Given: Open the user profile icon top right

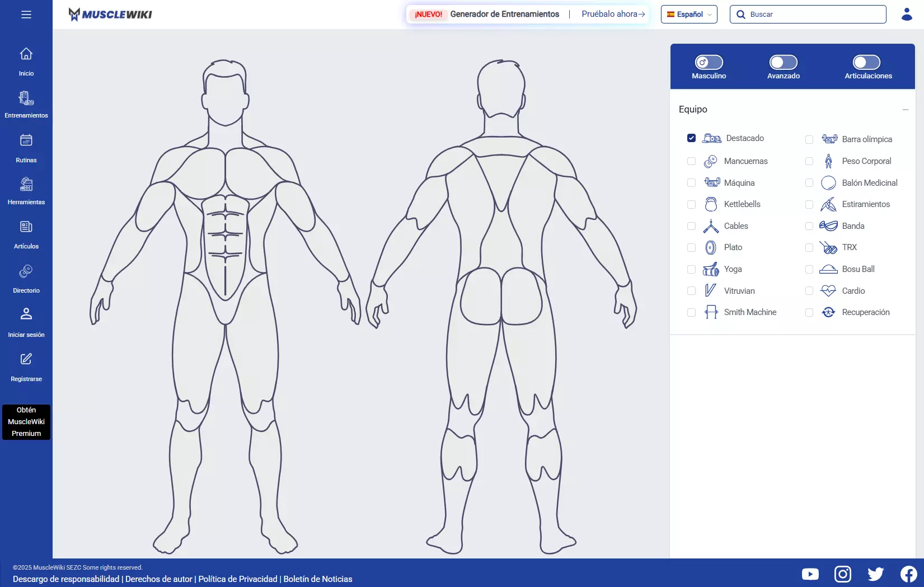Looking at the screenshot, I should point(907,14).
